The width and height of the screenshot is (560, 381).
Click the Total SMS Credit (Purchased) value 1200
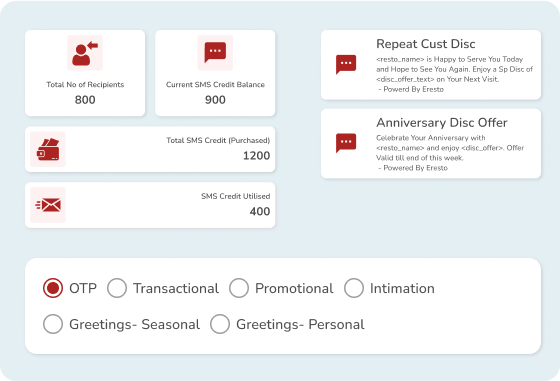tap(256, 156)
